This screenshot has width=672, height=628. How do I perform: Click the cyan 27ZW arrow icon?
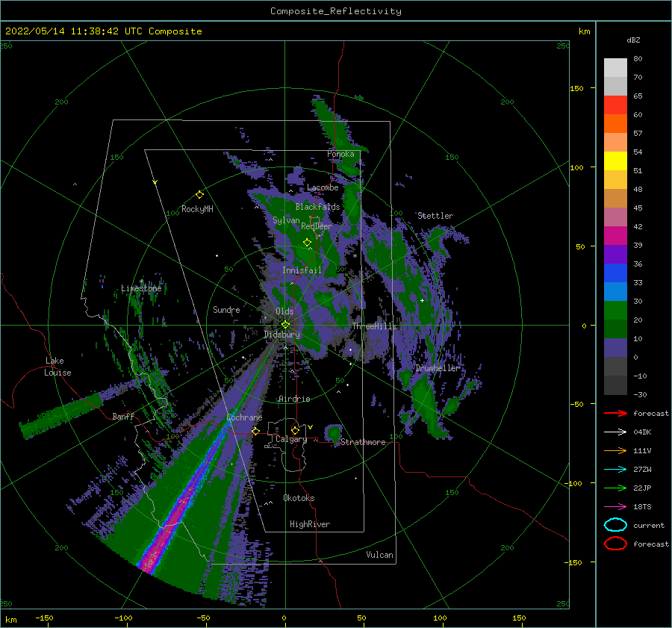615,470
